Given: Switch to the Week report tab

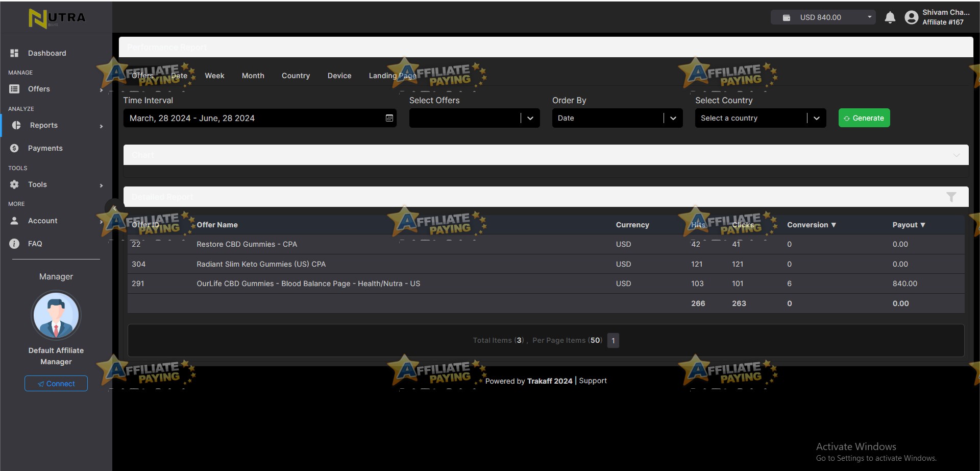Looking at the screenshot, I should tap(214, 76).
